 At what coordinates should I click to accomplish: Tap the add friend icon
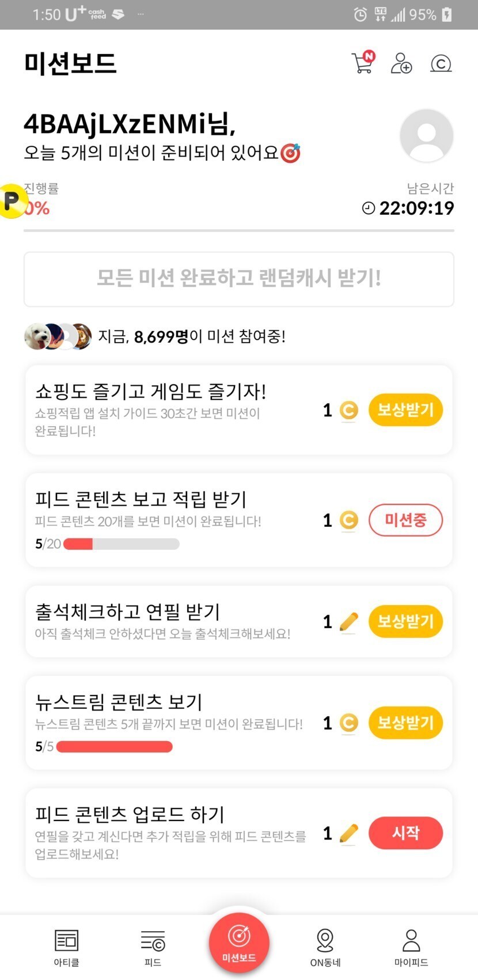401,63
